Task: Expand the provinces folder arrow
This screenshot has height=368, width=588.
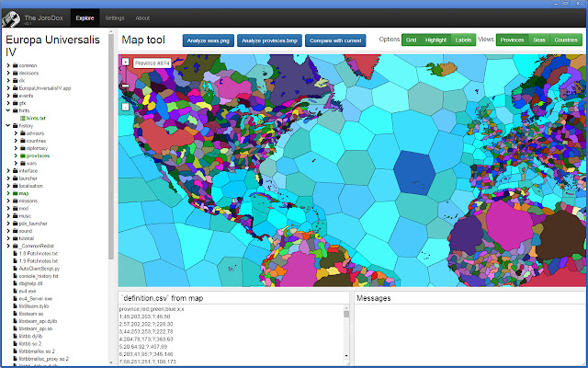Action: 16,155
